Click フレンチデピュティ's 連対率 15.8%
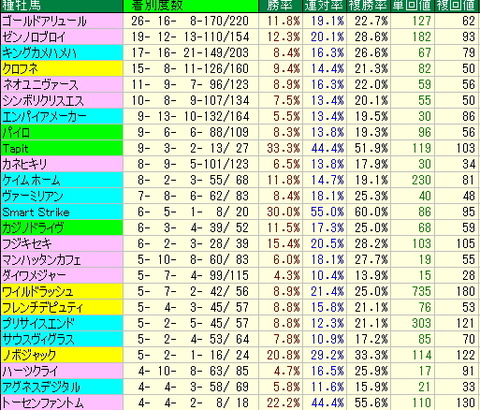The width and height of the screenshot is (480, 410). [x=327, y=308]
